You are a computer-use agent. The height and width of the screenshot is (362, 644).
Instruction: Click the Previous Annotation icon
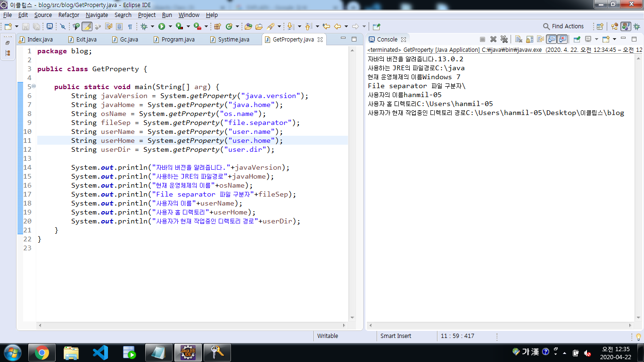pyautogui.click(x=308, y=26)
